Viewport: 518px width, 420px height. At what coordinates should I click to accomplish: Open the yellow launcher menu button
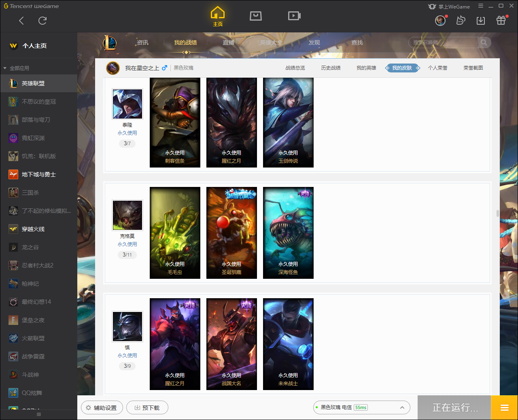pyautogui.click(x=504, y=407)
